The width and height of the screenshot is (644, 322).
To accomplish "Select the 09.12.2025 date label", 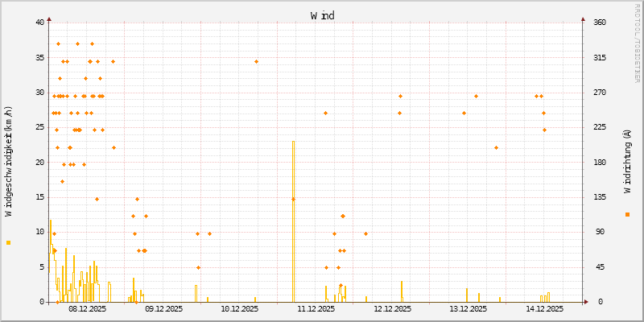I will (x=164, y=308).
